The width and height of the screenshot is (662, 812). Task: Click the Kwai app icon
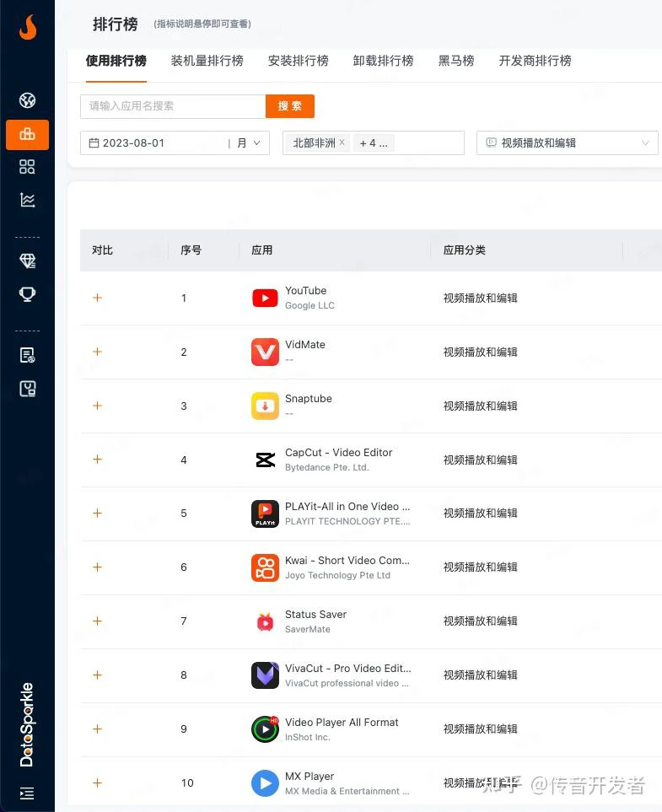pyautogui.click(x=265, y=567)
